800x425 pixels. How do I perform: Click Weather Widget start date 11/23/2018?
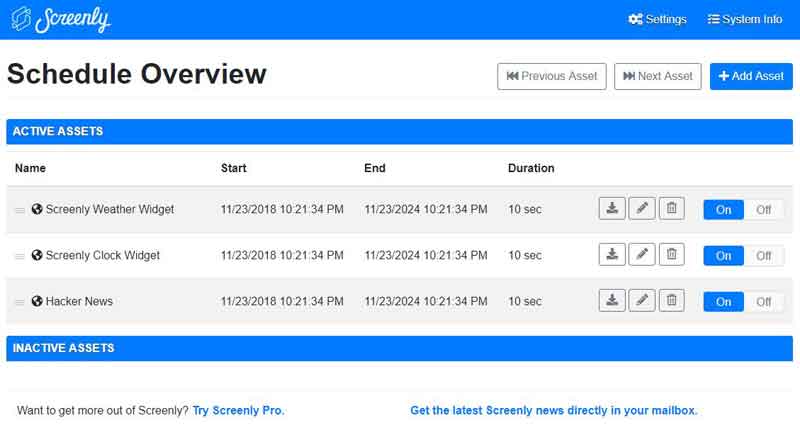[282, 209]
